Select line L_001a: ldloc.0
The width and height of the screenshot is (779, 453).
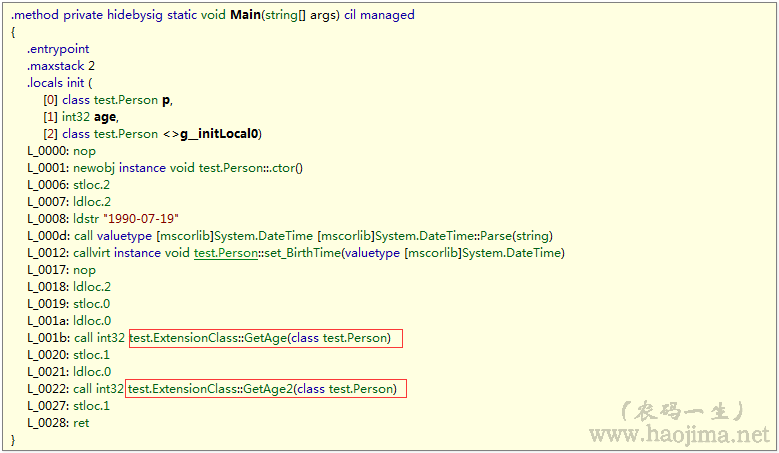click(69, 321)
